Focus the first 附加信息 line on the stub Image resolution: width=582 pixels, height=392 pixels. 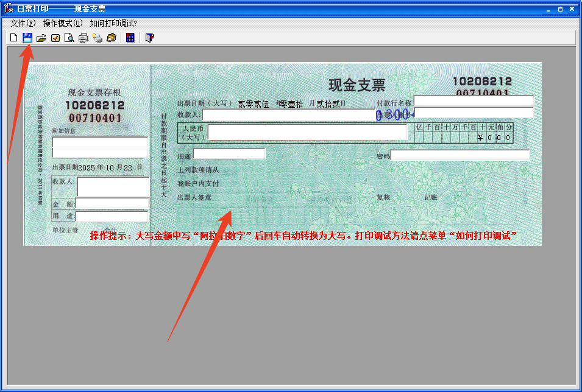tap(100, 142)
